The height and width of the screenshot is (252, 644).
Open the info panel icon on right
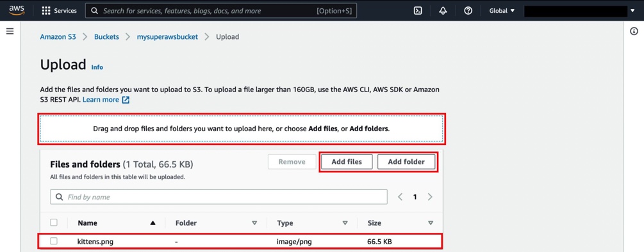point(634,31)
